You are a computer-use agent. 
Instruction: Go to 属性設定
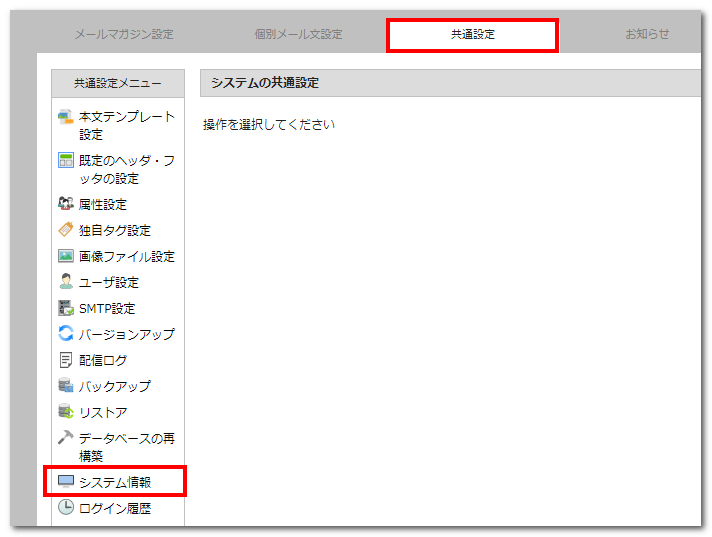[x=103, y=205]
